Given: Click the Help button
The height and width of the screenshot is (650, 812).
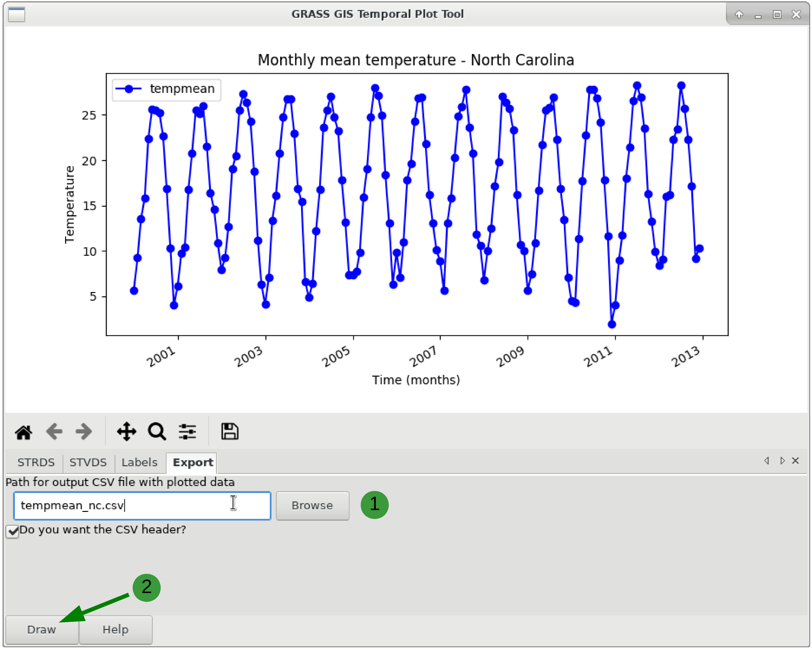Looking at the screenshot, I should click(115, 630).
